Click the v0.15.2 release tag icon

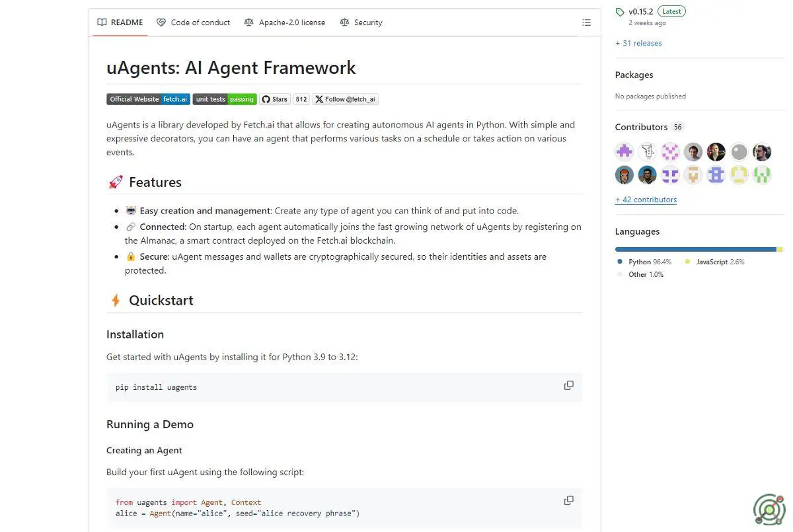[620, 12]
